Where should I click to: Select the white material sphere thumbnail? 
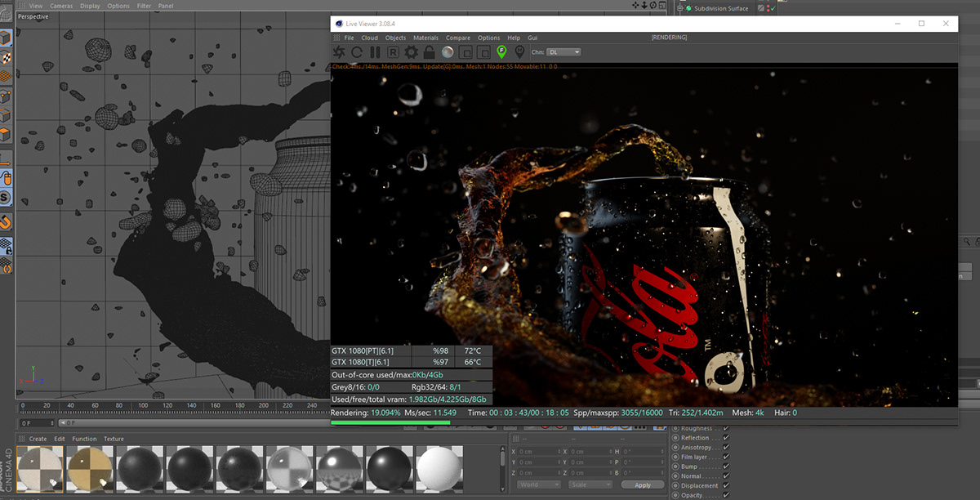click(x=441, y=469)
